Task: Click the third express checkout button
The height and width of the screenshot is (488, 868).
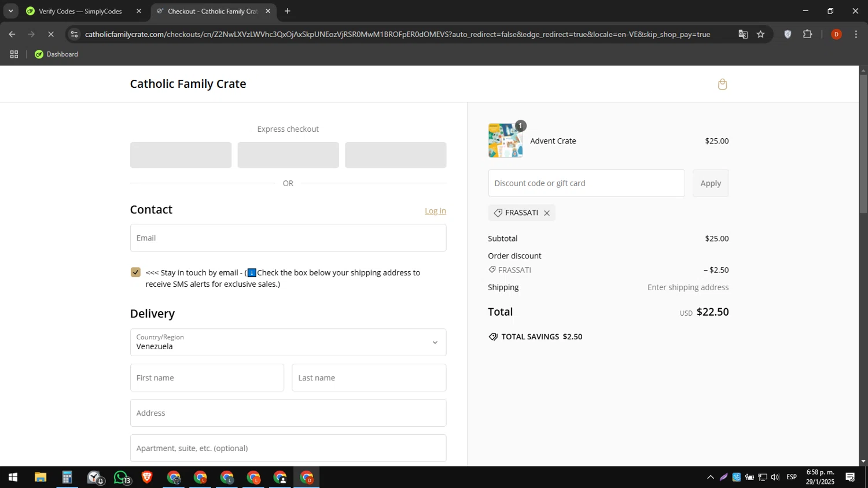Action: click(396, 155)
